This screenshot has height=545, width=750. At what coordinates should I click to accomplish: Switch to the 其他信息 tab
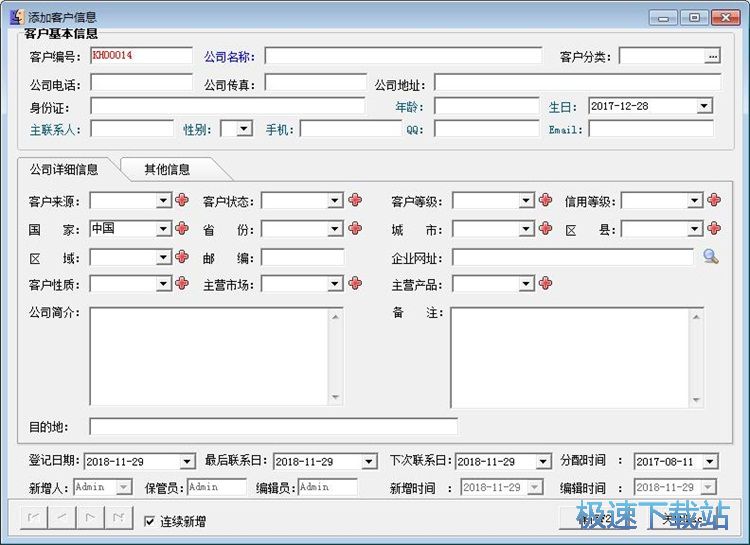167,169
